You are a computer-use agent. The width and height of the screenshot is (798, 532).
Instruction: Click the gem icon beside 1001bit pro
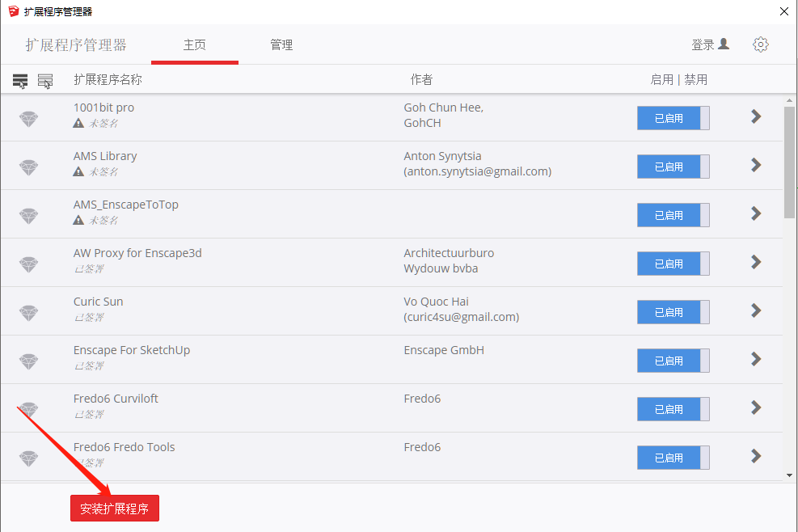pos(28,119)
